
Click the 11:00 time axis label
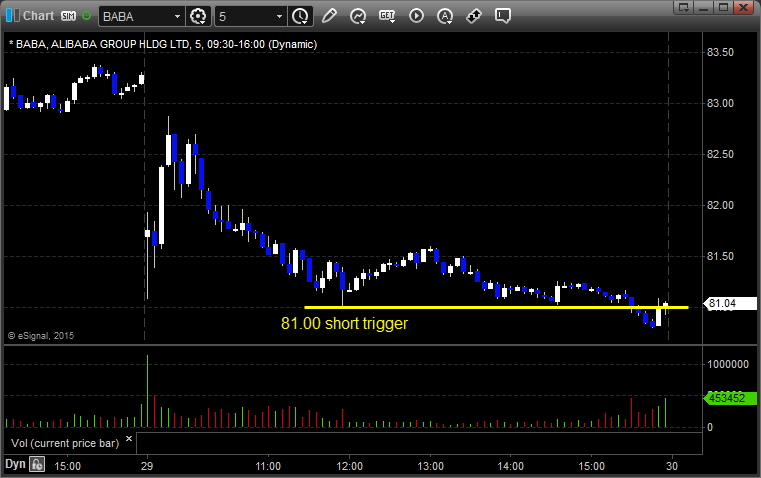click(268, 466)
